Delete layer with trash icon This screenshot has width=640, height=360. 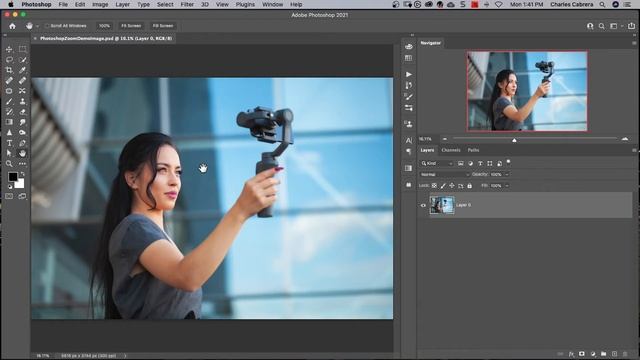coord(625,354)
